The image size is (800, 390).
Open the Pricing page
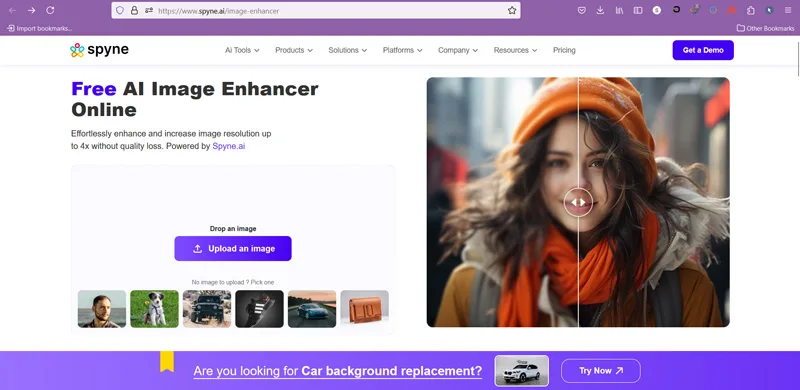click(564, 50)
